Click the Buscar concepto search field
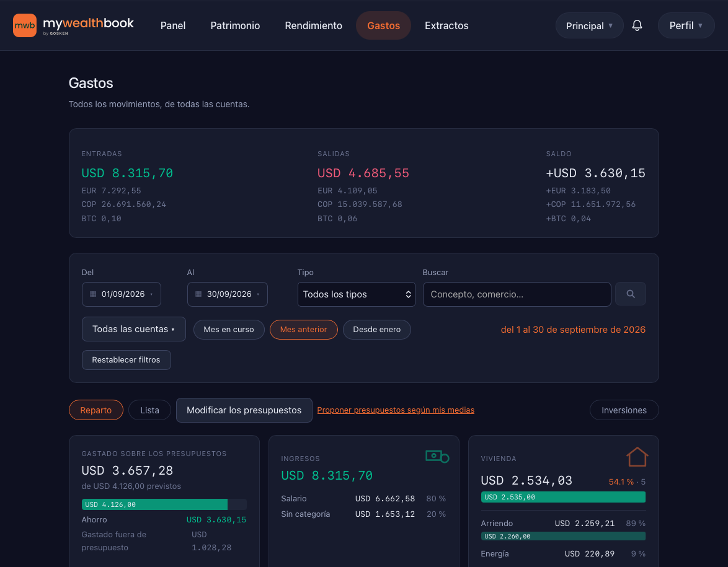The width and height of the screenshot is (728, 567). tap(517, 294)
